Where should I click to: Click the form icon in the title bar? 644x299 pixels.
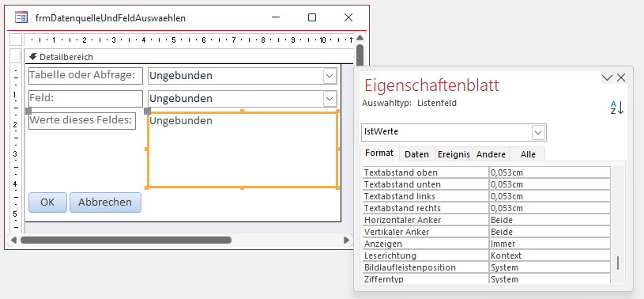[21, 17]
